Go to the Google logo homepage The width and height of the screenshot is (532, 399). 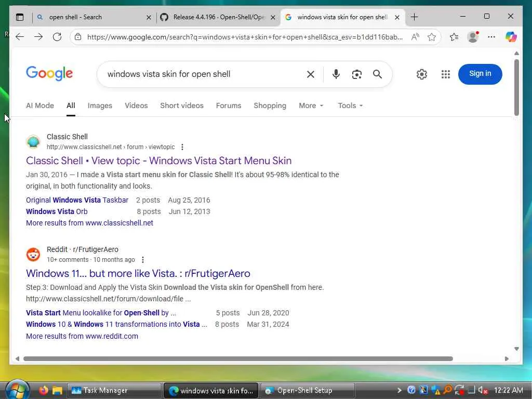coord(49,74)
